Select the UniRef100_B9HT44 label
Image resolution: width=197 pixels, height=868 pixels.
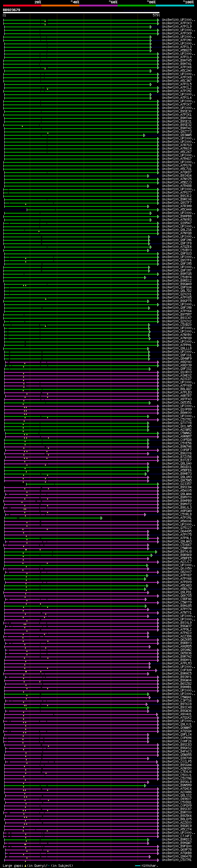(x=177, y=118)
